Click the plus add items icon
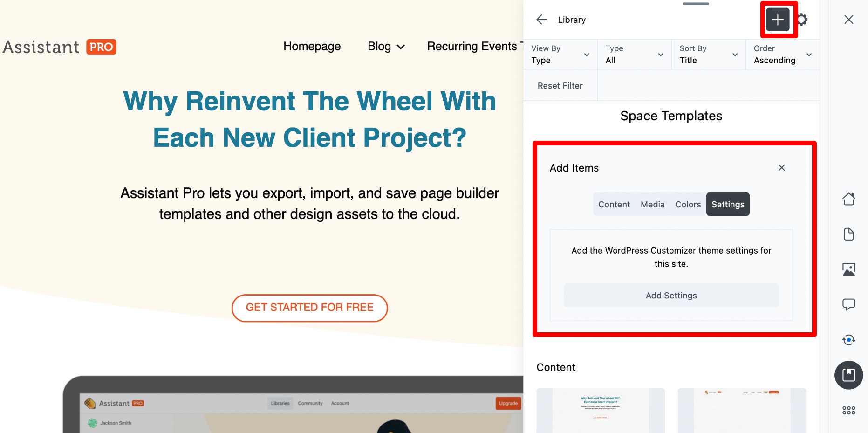This screenshot has width=868, height=433. click(777, 20)
